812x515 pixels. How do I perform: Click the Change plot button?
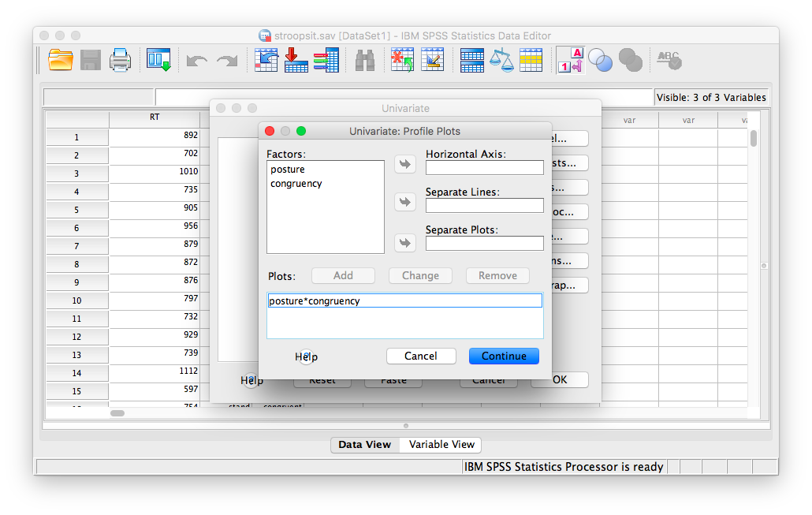tap(420, 275)
